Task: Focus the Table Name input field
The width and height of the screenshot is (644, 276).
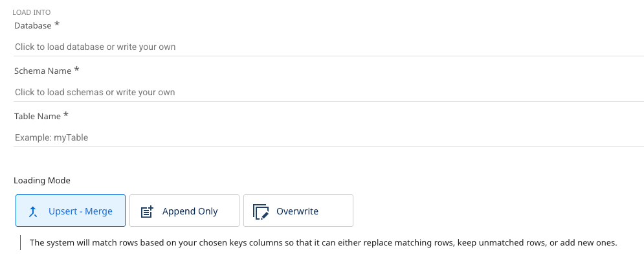Action: click(x=329, y=137)
